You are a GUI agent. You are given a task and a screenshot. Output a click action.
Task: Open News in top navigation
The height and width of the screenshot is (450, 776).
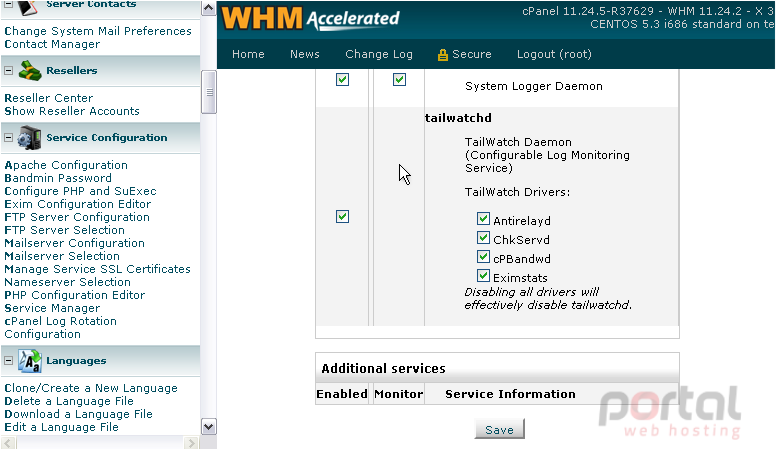305,54
